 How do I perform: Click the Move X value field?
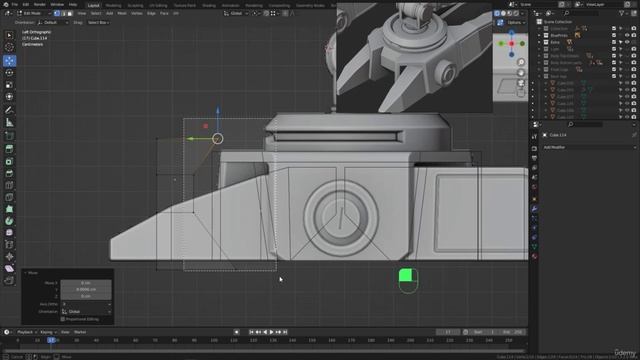click(x=86, y=283)
